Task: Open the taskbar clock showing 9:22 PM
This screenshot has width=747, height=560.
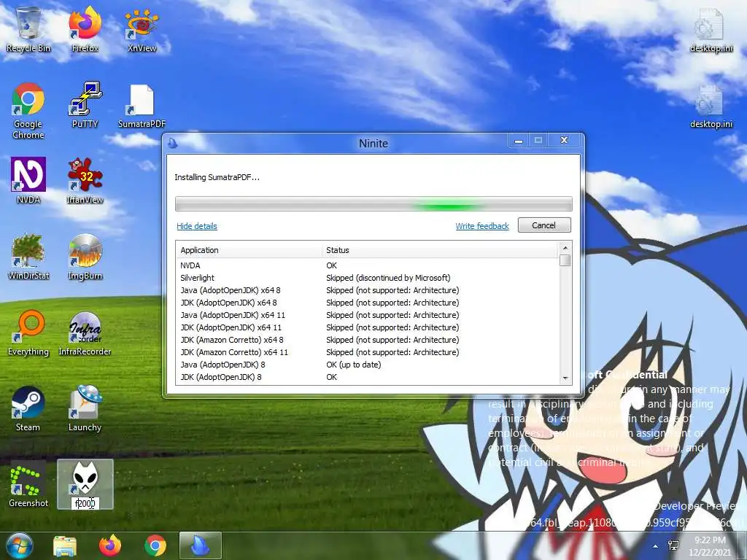Action: [710, 545]
